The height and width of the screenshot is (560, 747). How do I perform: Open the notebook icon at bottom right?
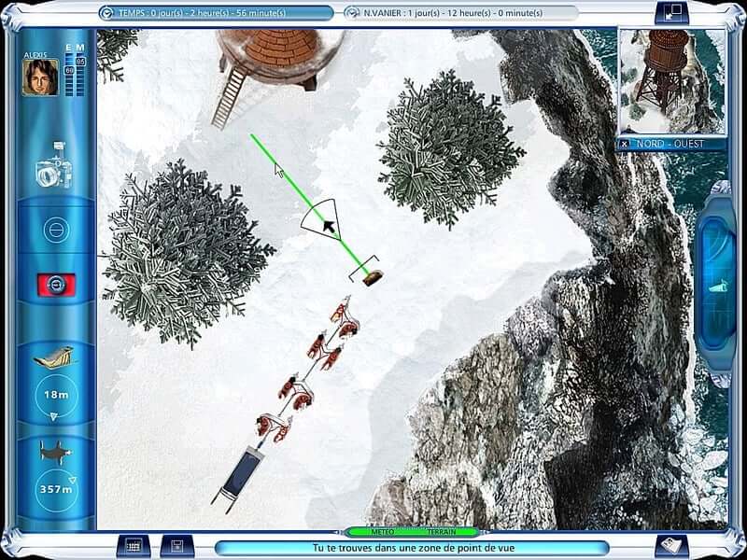[x=671, y=546]
